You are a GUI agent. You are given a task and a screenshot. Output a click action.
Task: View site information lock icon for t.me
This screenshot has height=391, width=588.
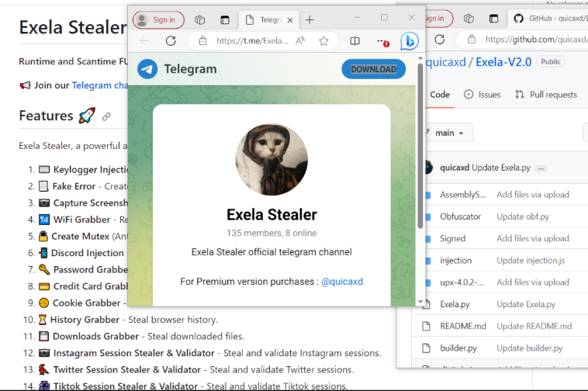pos(202,40)
